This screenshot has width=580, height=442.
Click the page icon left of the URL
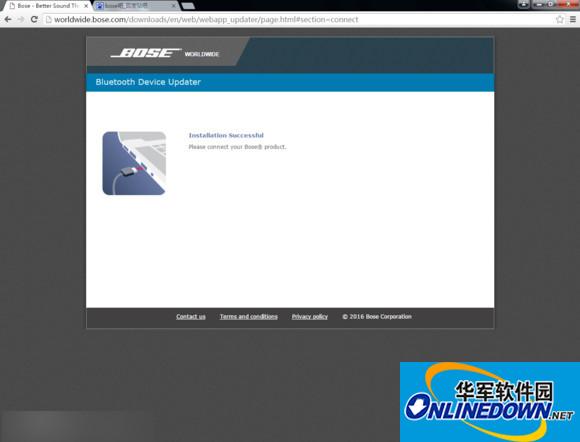click(x=48, y=19)
